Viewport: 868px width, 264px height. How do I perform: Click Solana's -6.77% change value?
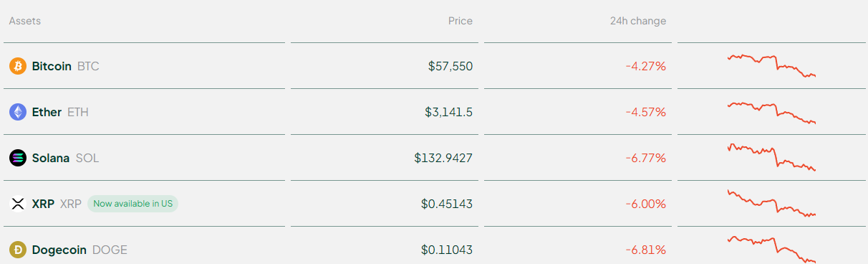point(646,158)
